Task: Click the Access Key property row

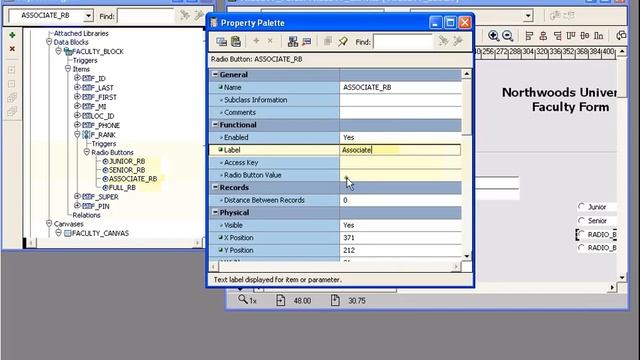Action: [x=335, y=162]
